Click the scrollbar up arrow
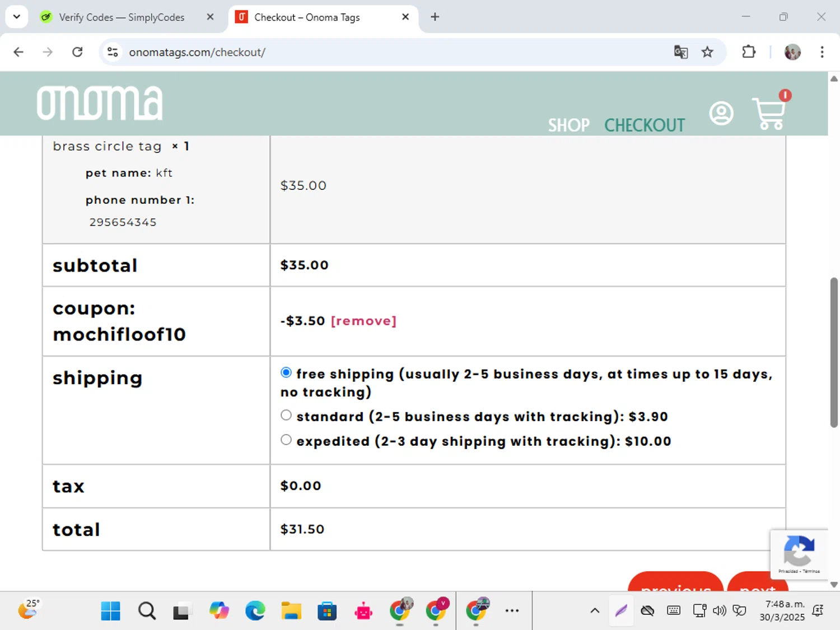 (x=834, y=78)
